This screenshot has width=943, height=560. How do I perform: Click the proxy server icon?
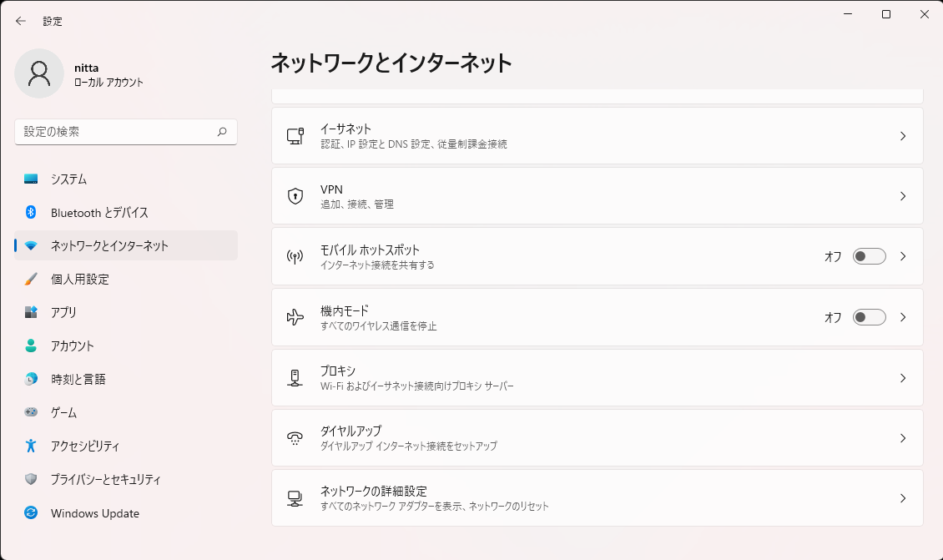tap(295, 378)
